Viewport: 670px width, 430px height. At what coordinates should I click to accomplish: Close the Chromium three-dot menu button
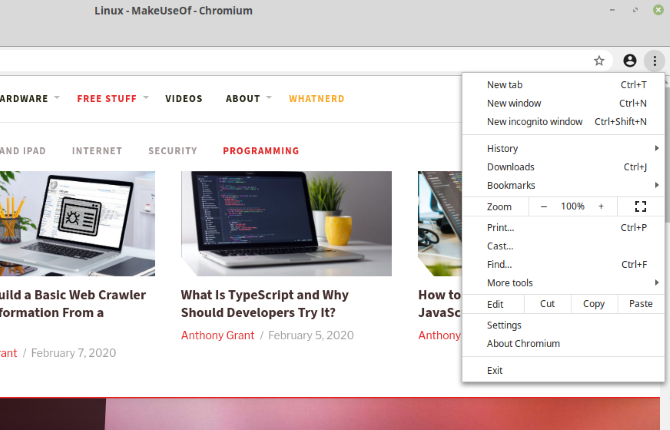[654, 61]
